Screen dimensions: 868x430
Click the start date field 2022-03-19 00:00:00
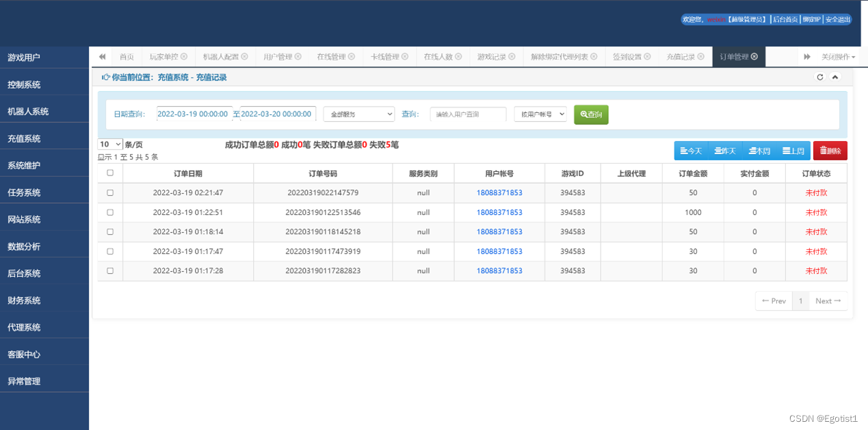(194, 114)
